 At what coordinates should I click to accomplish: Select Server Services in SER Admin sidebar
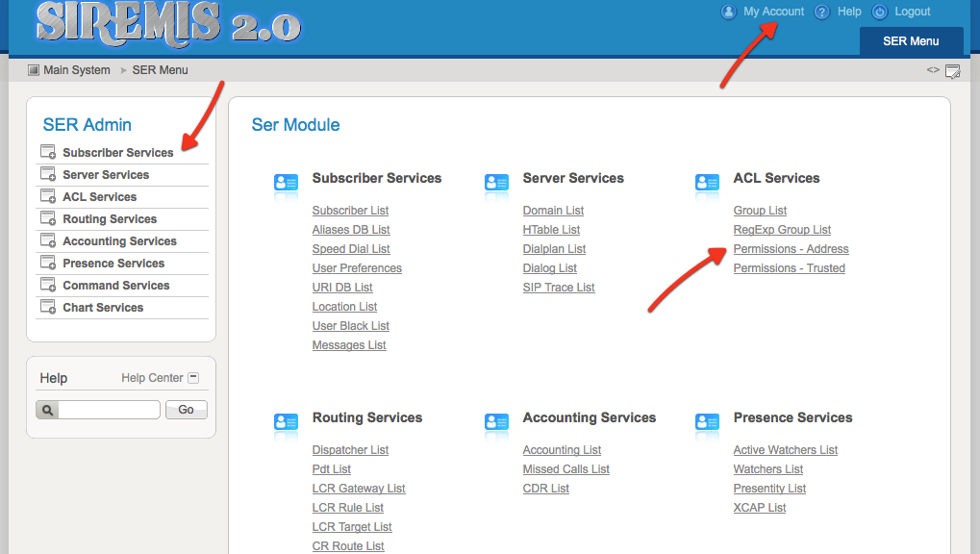106,175
